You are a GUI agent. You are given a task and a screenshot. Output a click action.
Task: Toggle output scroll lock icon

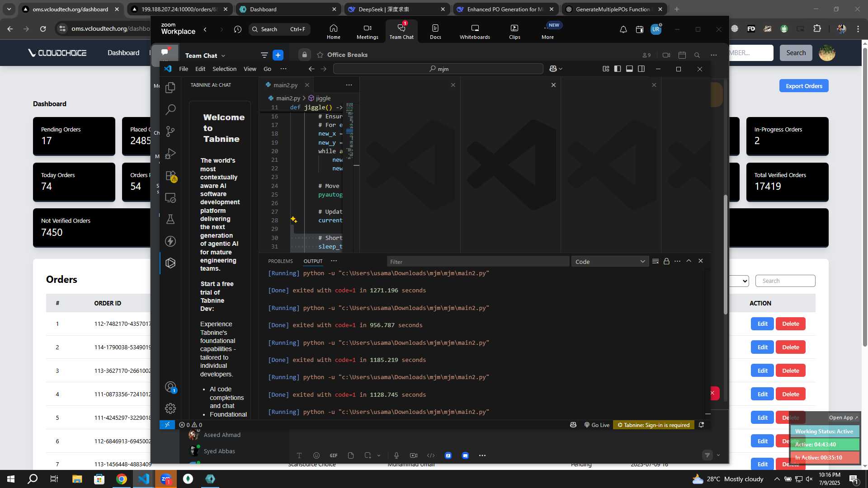(x=666, y=261)
